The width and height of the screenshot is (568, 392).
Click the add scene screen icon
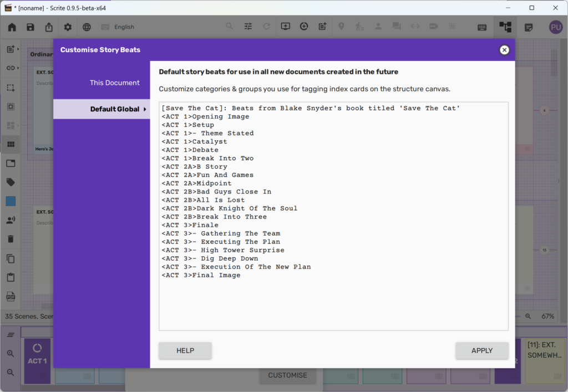pyautogui.click(x=286, y=27)
